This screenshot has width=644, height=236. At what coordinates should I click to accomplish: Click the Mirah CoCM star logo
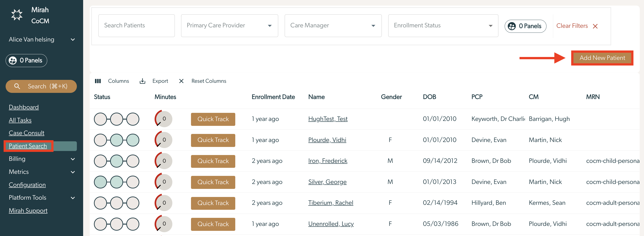17,15
